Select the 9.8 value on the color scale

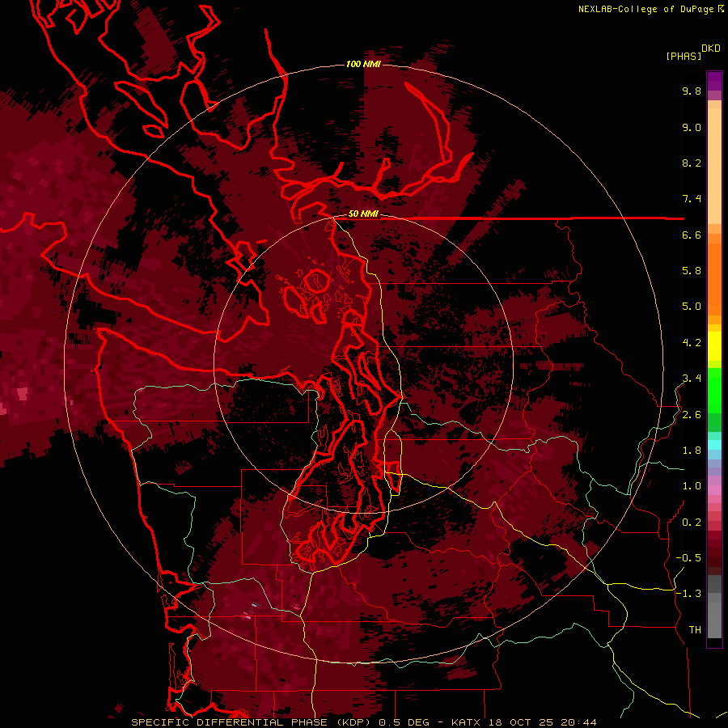pos(692,91)
